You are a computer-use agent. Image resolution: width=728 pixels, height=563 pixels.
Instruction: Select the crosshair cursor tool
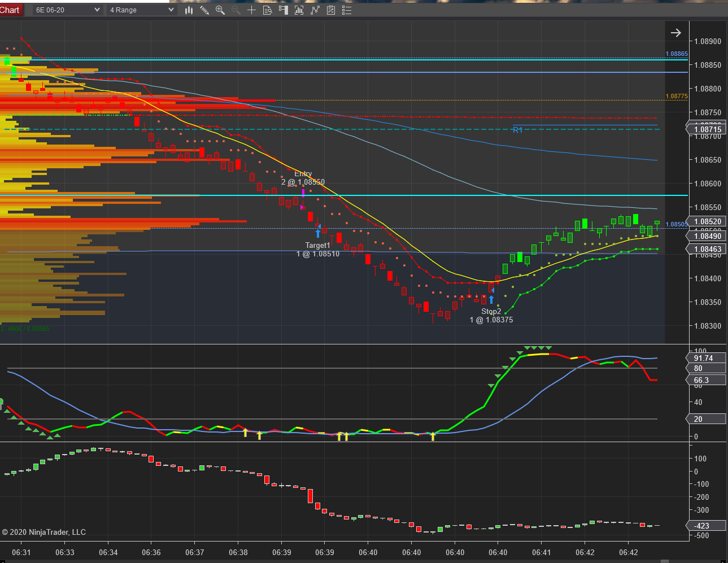click(x=252, y=10)
